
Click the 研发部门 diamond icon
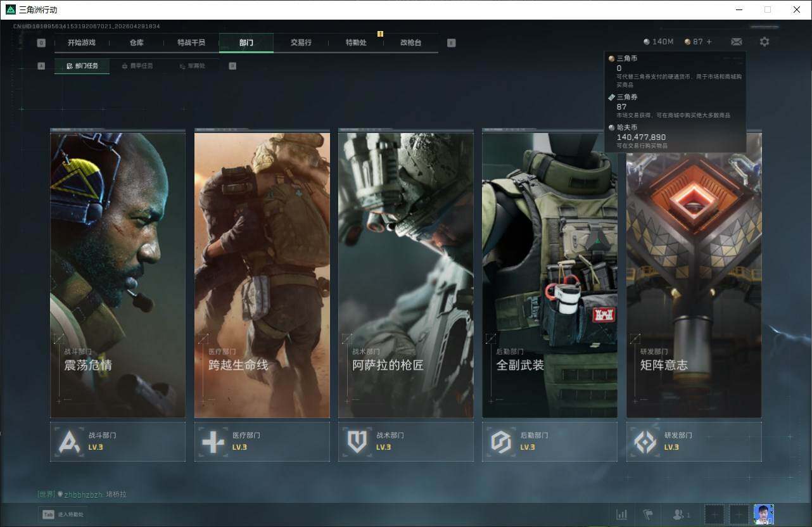pyautogui.click(x=645, y=441)
